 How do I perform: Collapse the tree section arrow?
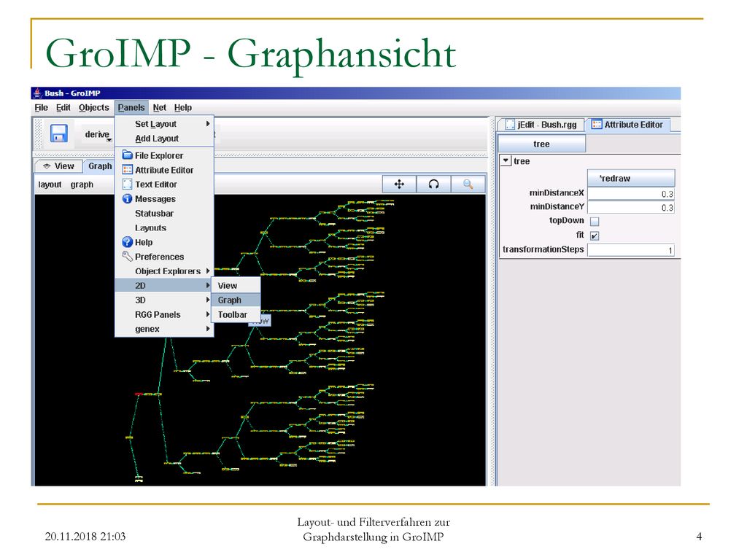(506, 161)
